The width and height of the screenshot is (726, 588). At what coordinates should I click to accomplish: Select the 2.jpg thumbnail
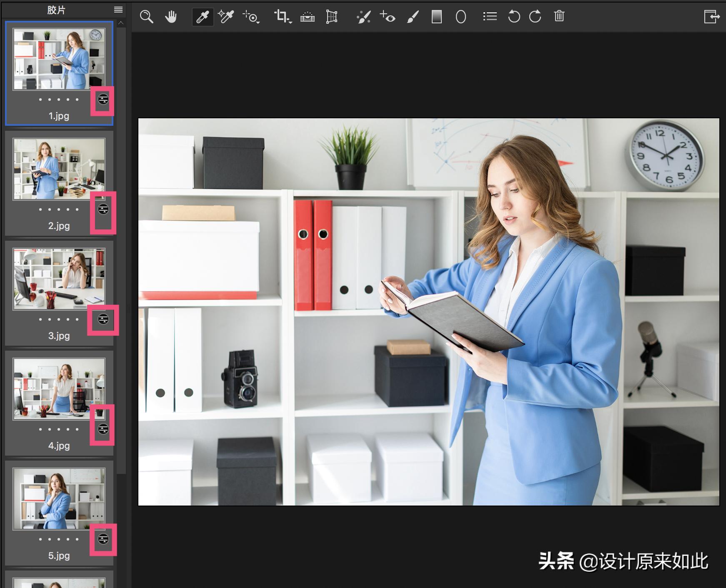coord(59,169)
